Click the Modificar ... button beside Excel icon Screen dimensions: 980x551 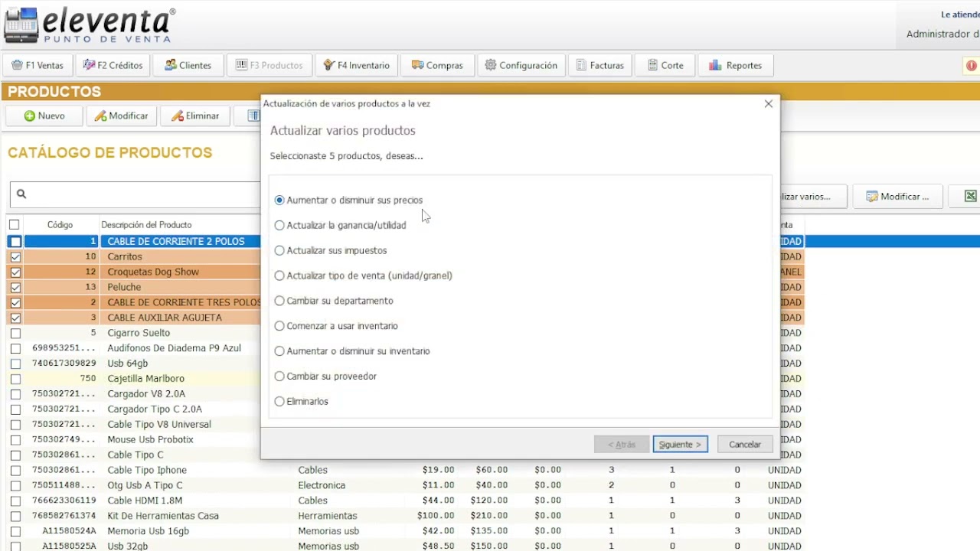click(x=897, y=197)
